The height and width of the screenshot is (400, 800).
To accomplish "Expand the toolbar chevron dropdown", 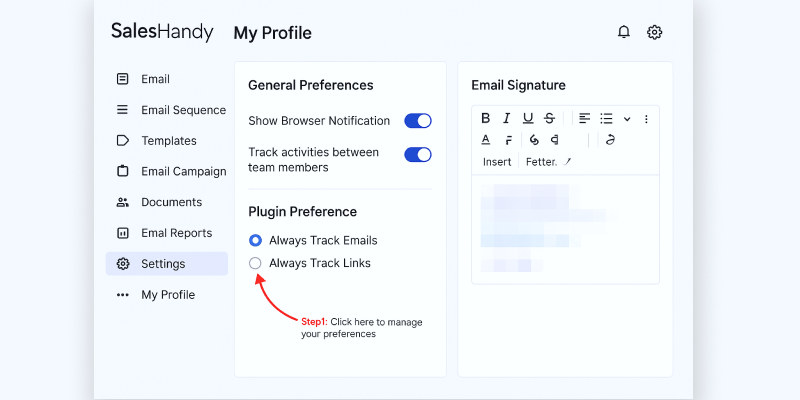I will tap(627, 119).
